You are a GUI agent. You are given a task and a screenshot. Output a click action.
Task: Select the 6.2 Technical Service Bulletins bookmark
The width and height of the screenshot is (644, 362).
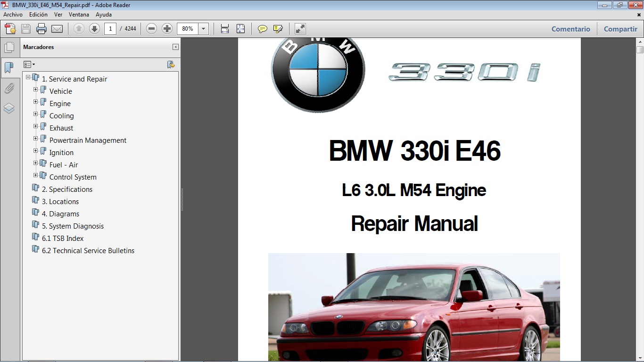click(x=88, y=251)
